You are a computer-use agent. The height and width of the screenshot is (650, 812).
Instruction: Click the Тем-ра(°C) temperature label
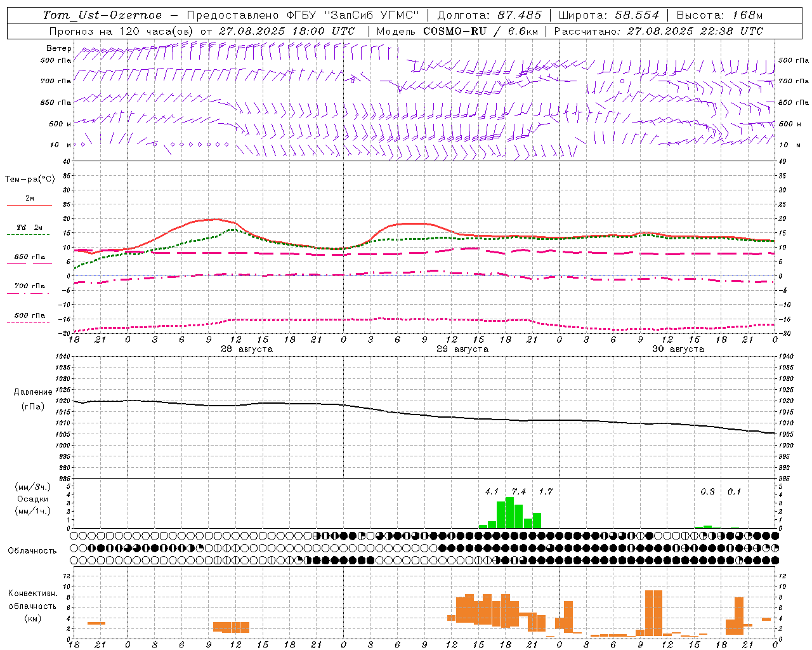[30, 180]
